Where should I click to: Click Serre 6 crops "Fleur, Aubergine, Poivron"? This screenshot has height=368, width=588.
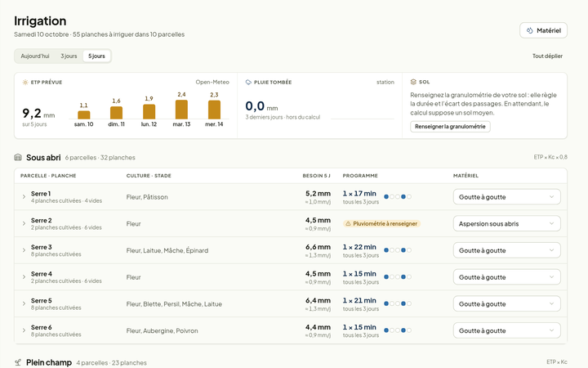point(162,330)
